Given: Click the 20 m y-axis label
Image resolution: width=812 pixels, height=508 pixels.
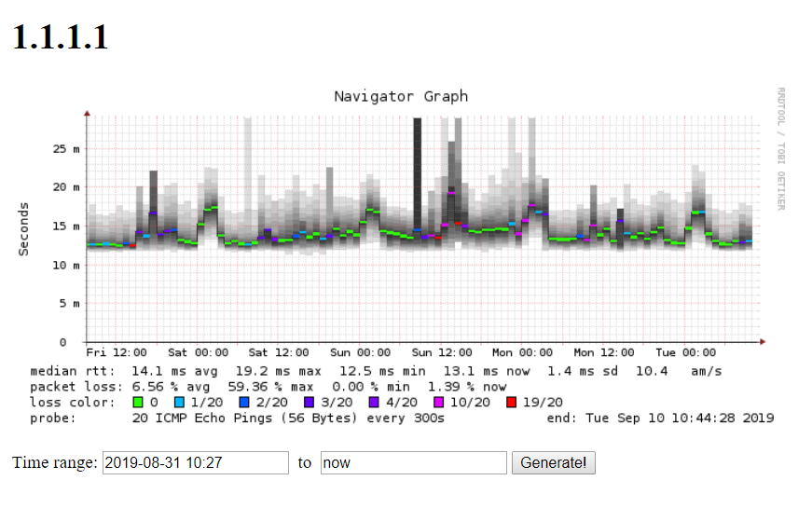Looking at the screenshot, I should 66,187.
